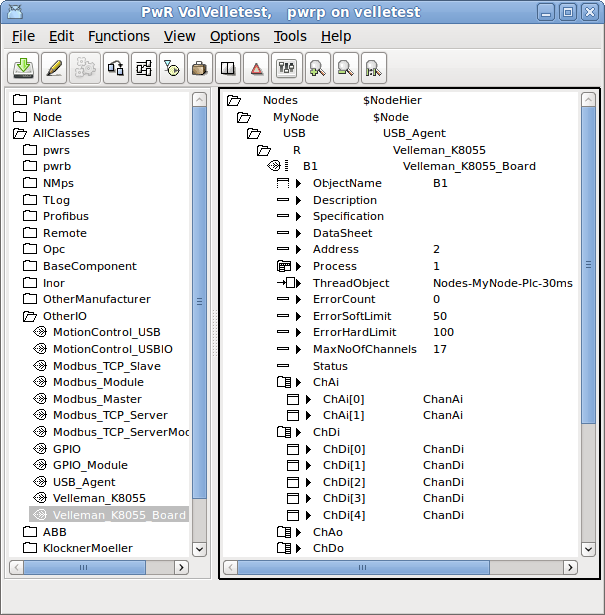This screenshot has height=615, width=605.
Task: Select Modbus_TCP_Slave class
Action: click(x=107, y=366)
